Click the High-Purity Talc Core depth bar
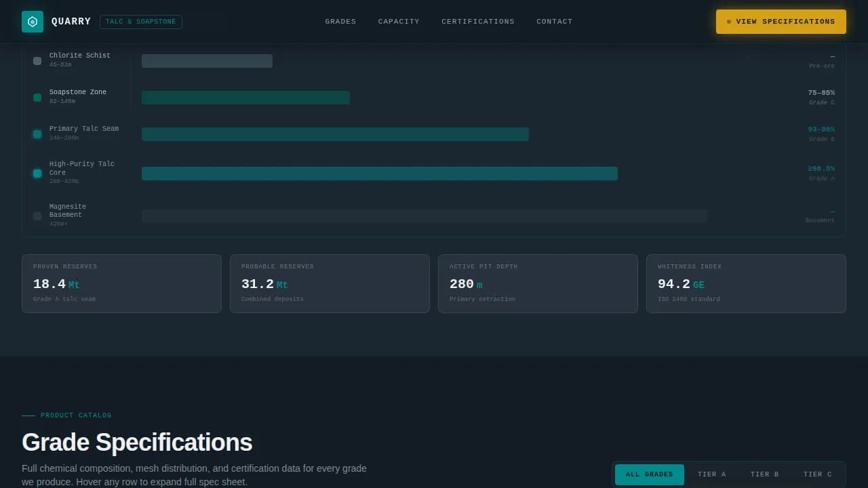The height and width of the screenshot is (488, 868). pos(380,174)
